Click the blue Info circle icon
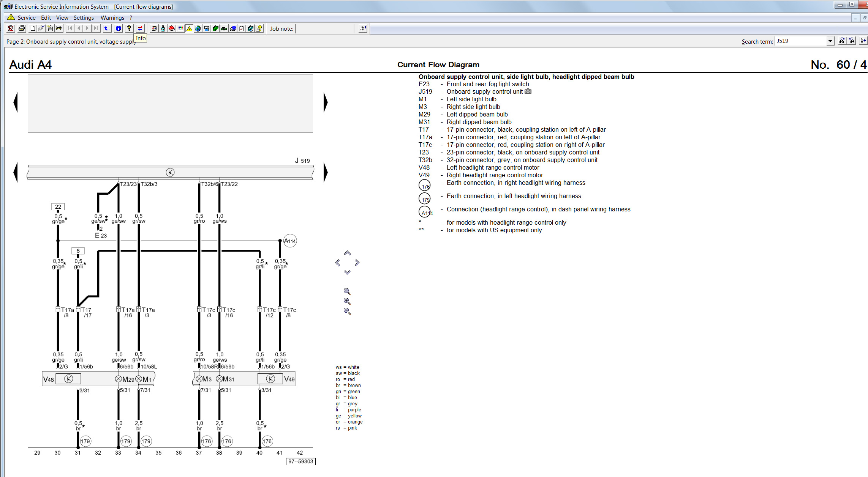 [x=119, y=28]
